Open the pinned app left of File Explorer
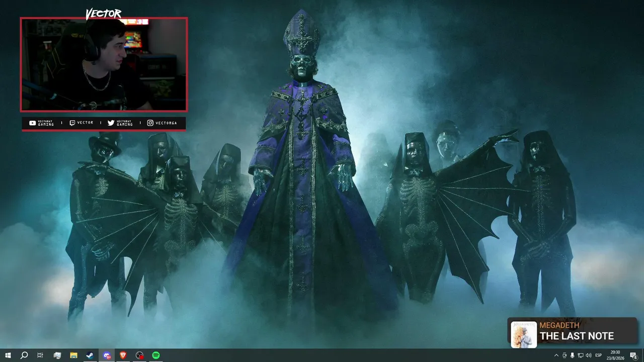 57,355
